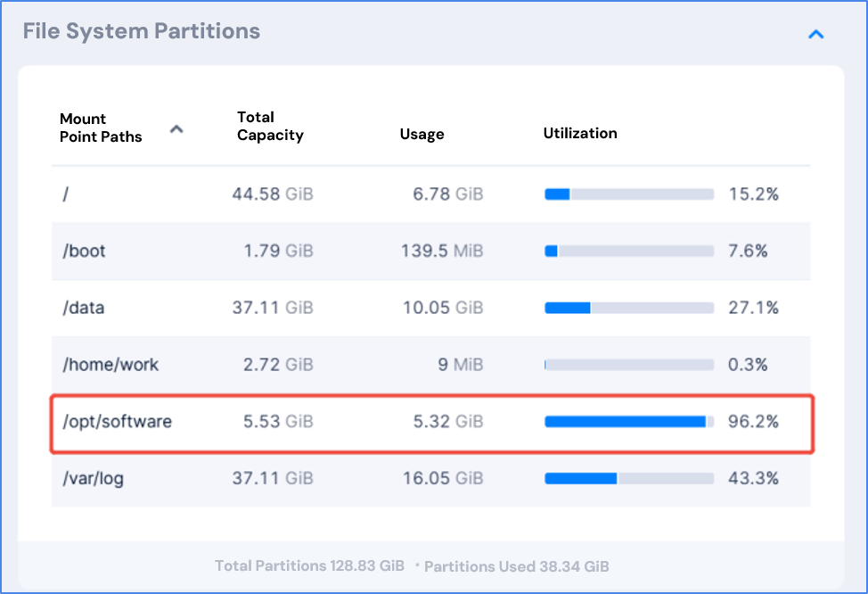
Task: Click the utilization bar for /var/log
Action: pyautogui.click(x=628, y=478)
